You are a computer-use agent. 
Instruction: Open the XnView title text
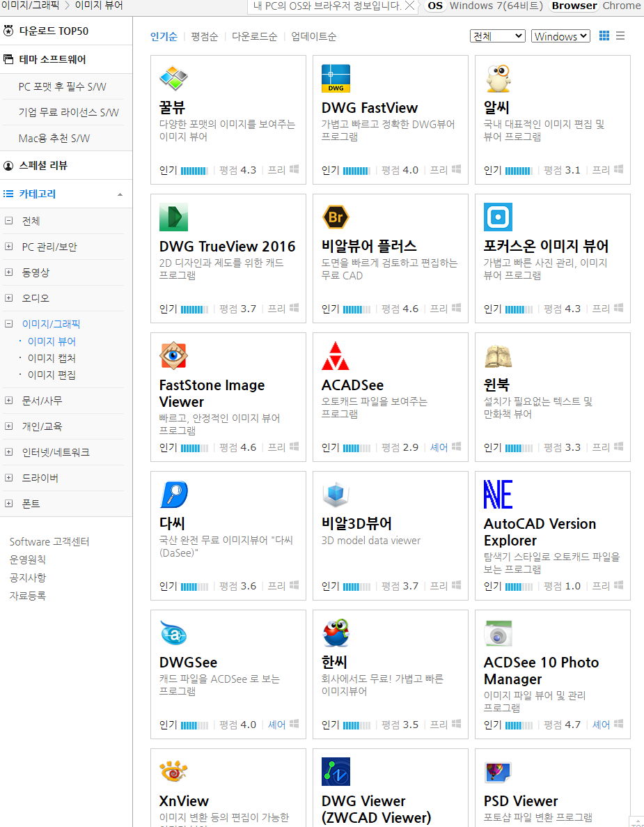(x=184, y=801)
